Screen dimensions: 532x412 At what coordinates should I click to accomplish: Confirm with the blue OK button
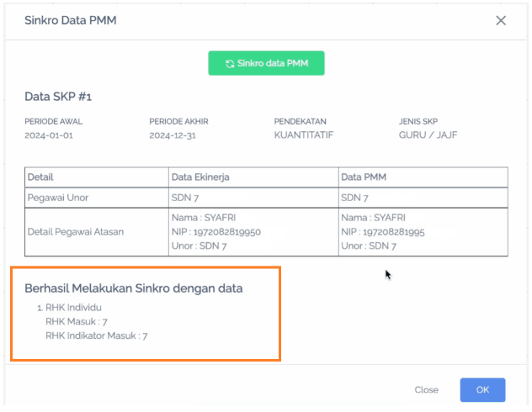[482, 390]
